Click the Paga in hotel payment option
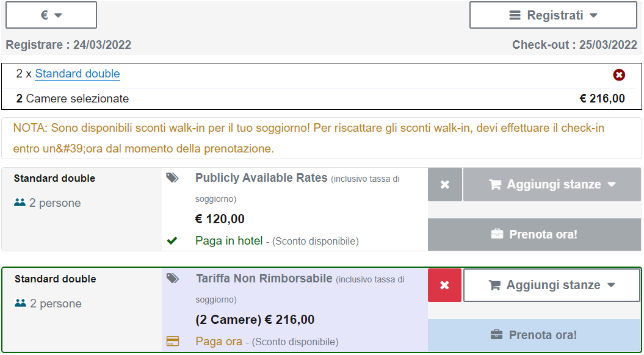Screen dimensions: 644x355 tap(229, 241)
